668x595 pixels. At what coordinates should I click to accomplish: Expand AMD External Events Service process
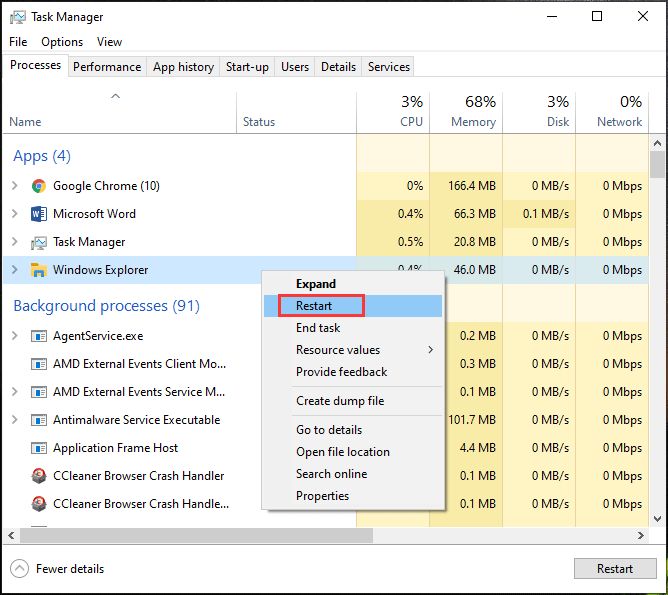14,392
